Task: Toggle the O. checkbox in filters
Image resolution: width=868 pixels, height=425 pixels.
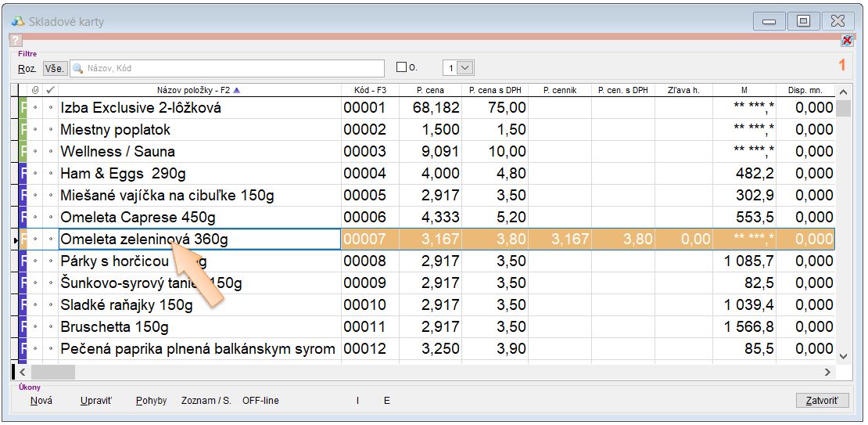Action: pos(402,68)
